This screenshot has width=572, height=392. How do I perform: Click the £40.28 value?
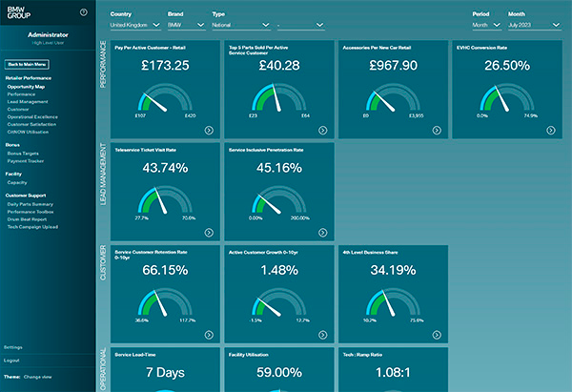(x=279, y=65)
